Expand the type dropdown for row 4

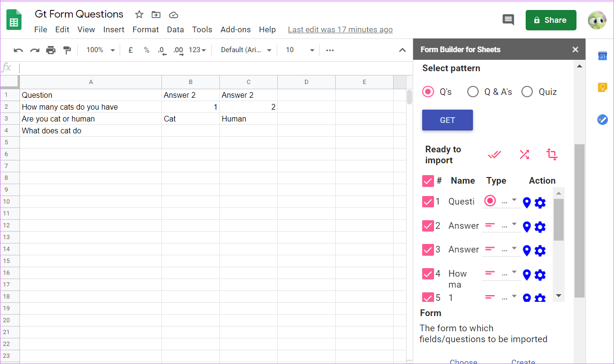click(x=514, y=272)
